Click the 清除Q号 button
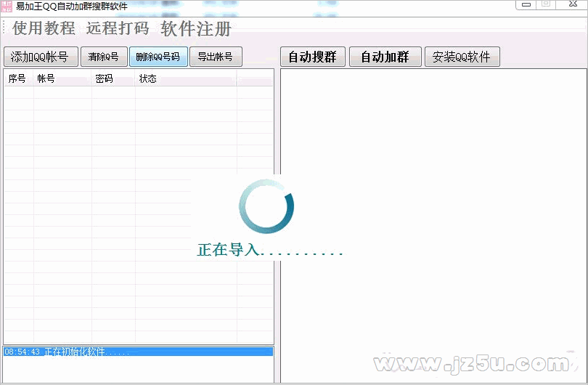The width and height of the screenshot is (588, 385). coord(104,57)
